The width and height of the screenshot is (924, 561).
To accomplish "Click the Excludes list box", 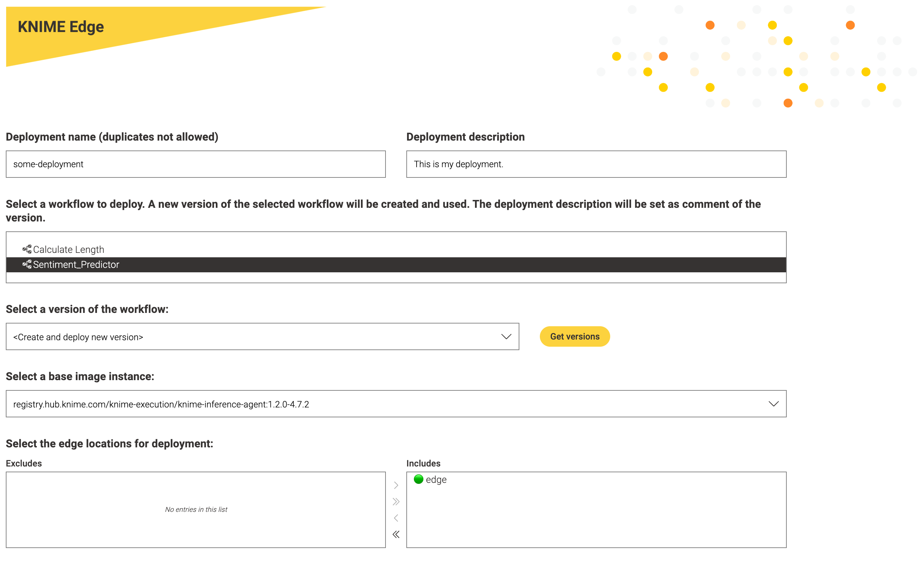I will pyautogui.click(x=195, y=510).
